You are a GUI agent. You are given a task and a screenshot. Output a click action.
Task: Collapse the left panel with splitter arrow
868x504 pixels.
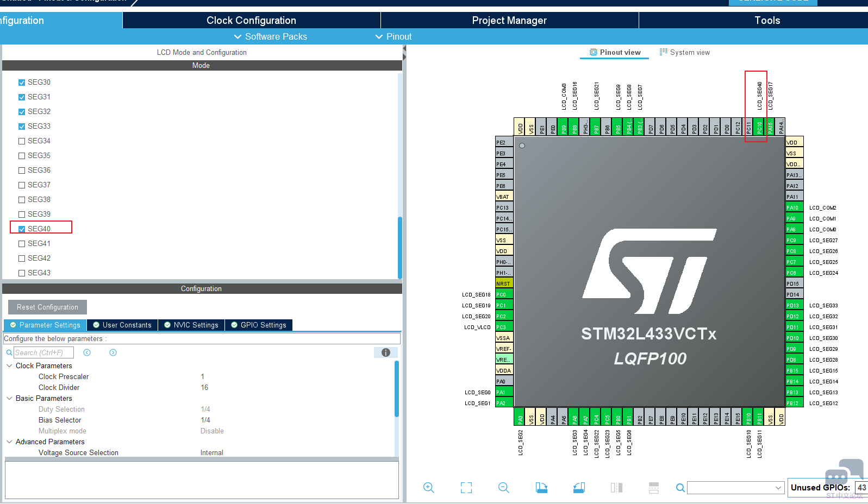(x=404, y=50)
